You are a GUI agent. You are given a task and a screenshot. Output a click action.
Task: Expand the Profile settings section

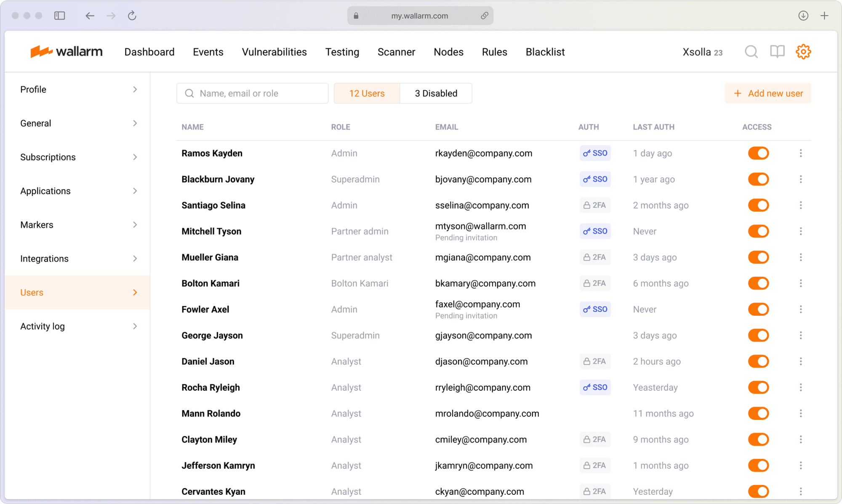click(135, 89)
